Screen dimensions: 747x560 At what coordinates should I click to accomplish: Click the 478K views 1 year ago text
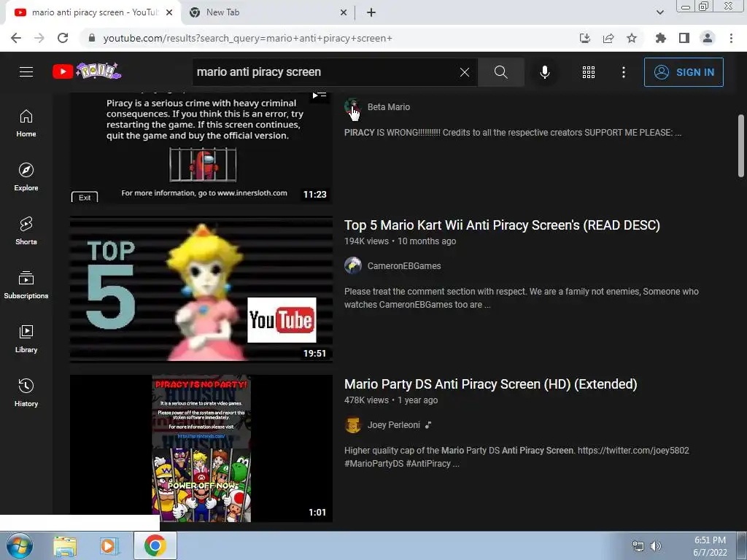(391, 400)
